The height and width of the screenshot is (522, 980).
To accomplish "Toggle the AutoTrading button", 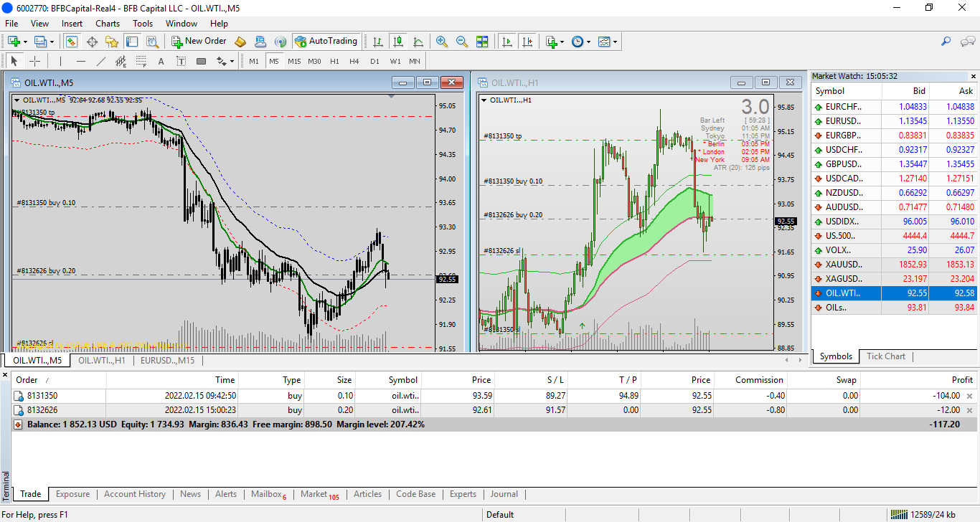I will (326, 42).
